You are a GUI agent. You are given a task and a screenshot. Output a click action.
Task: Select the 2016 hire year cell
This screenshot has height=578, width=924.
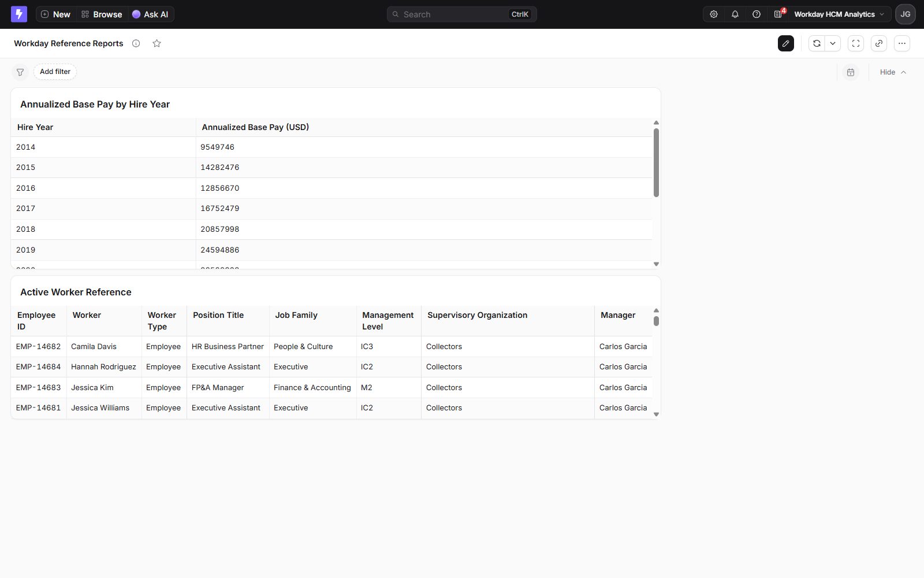click(103, 188)
